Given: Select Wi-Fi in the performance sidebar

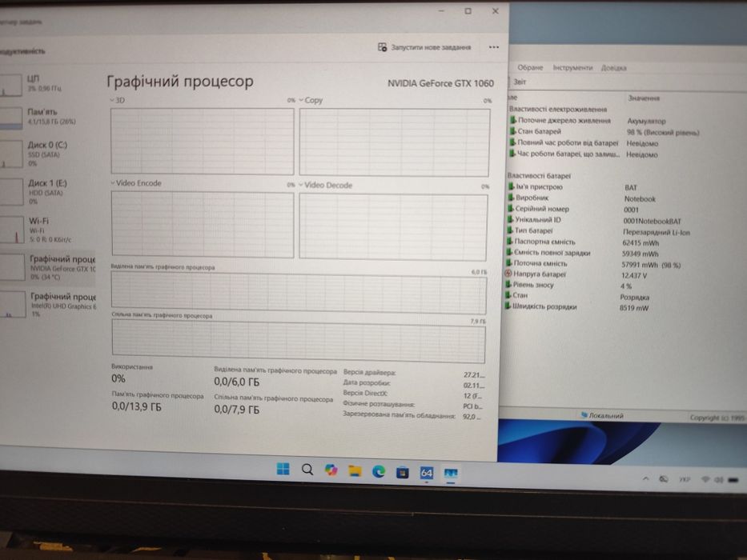Looking at the screenshot, I should pyautogui.click(x=50, y=230).
